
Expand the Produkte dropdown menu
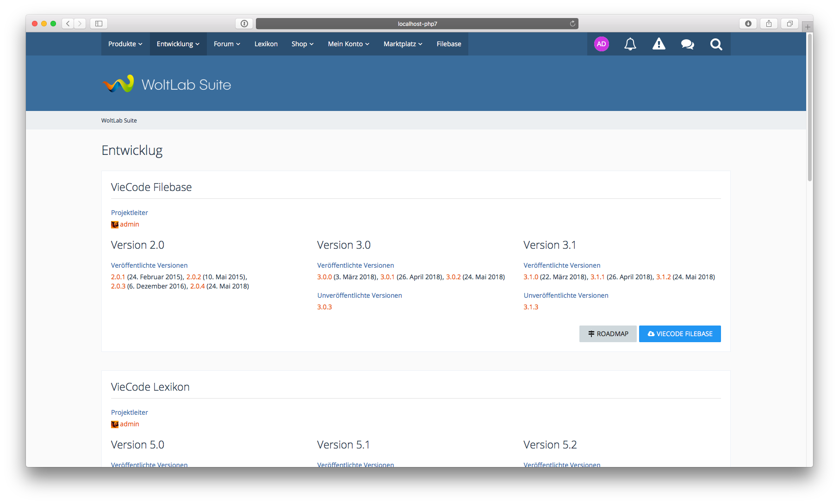(x=125, y=44)
